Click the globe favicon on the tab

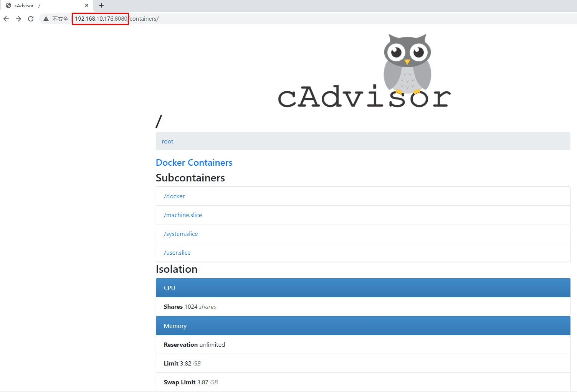point(8,5)
